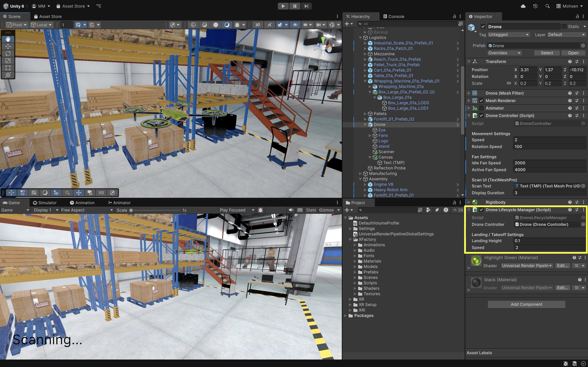Select the Rotate tool in scene tools

tap(8, 53)
